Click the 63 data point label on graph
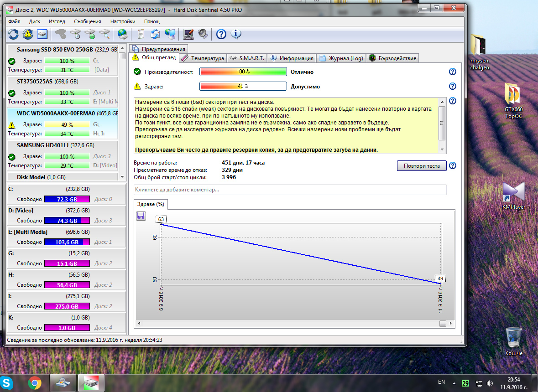Image resolution: width=538 pixels, height=392 pixels. coord(161,219)
